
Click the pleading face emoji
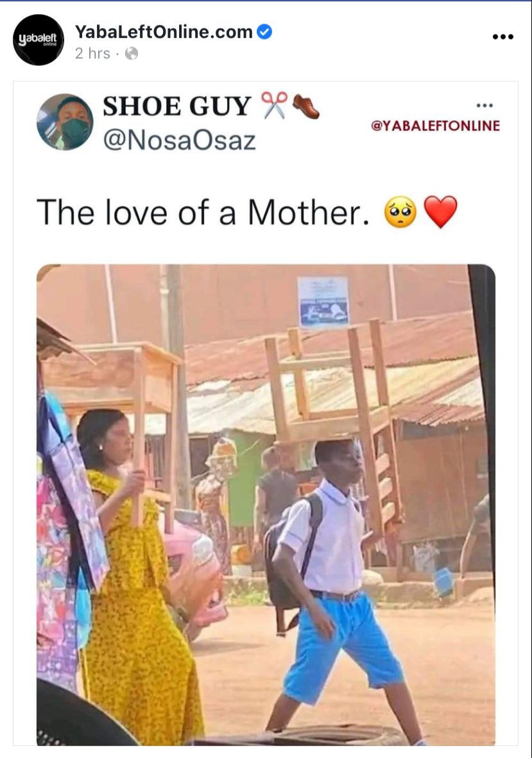400,212
